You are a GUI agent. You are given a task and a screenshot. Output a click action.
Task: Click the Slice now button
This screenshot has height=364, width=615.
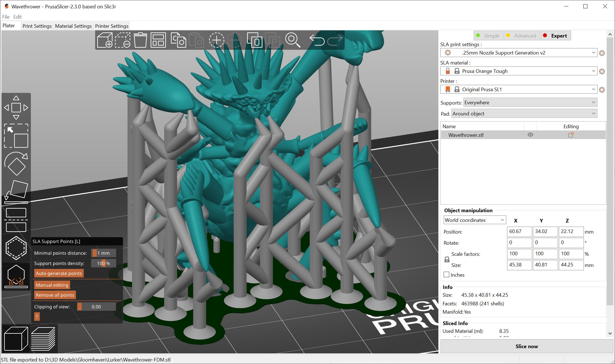[527, 346]
